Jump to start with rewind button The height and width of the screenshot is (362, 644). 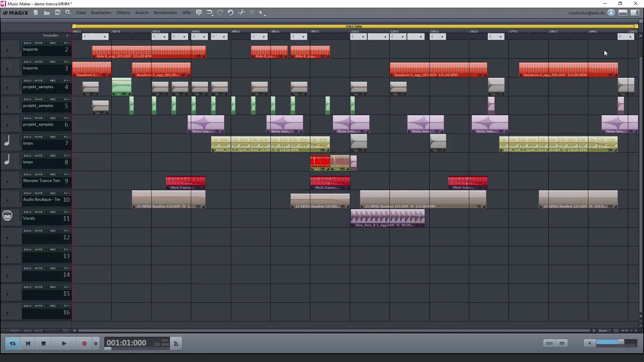point(28,344)
